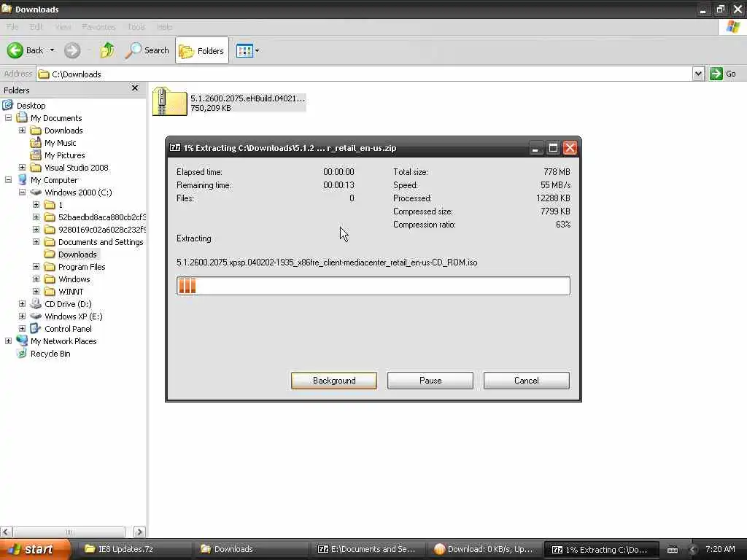Select the 52baedbd8aca880cb2cf3 folder
This screenshot has height=560, width=747.
(102, 217)
